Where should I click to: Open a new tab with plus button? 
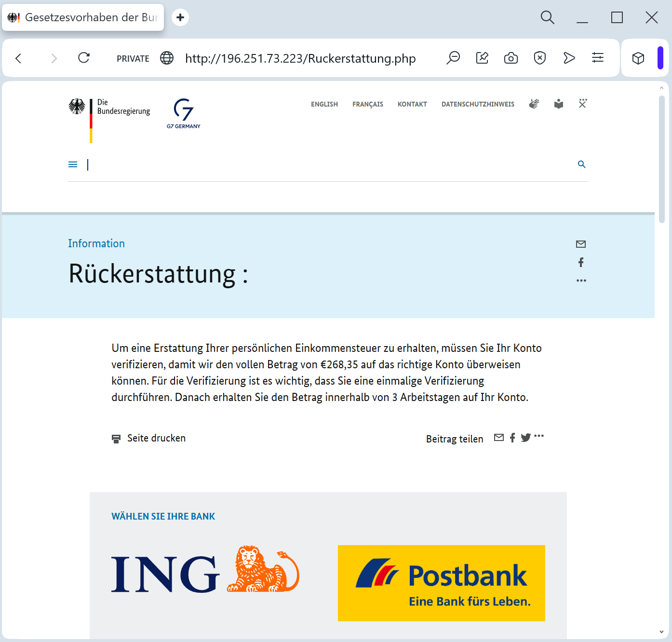[x=180, y=17]
